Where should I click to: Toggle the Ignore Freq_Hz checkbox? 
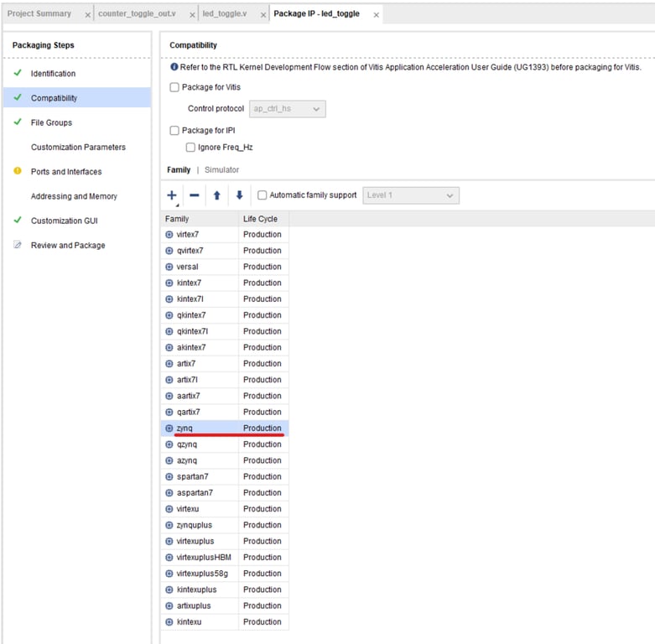tap(190, 148)
